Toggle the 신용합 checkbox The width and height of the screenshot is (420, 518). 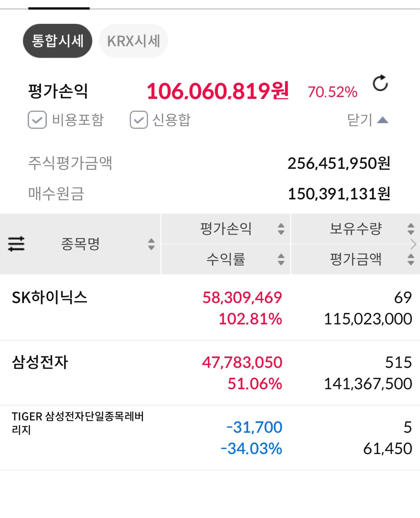(139, 120)
